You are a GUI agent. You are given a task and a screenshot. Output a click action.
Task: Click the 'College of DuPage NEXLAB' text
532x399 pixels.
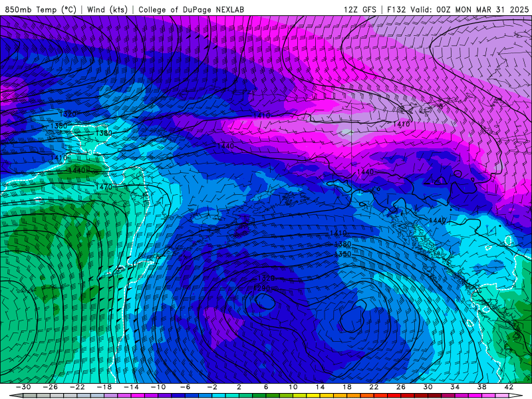coord(191,9)
